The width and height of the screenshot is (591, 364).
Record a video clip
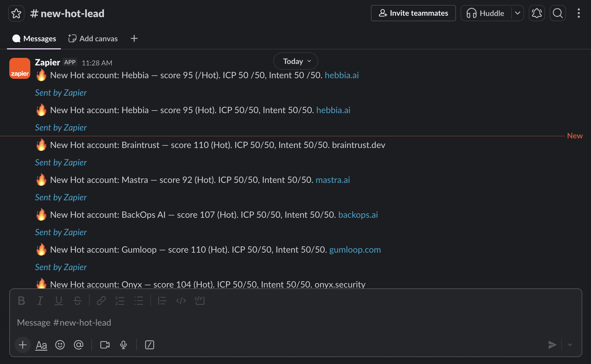point(105,345)
